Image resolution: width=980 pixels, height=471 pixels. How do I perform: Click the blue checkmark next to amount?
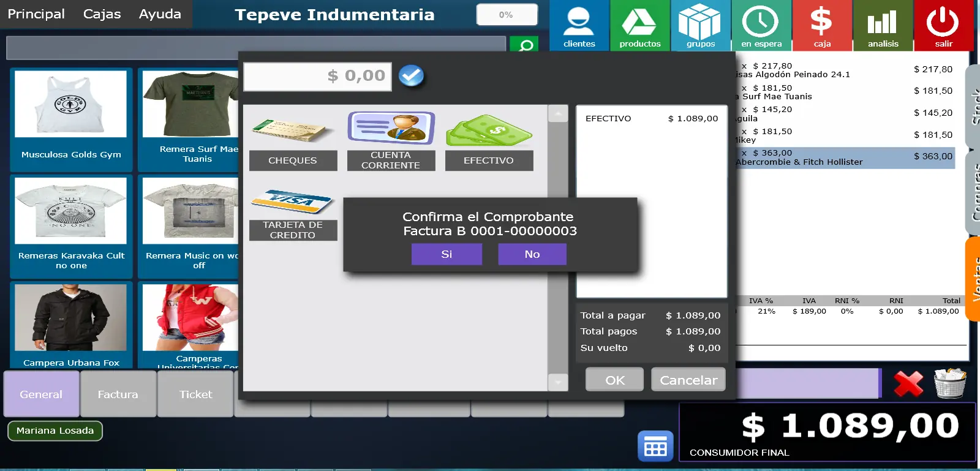412,76
